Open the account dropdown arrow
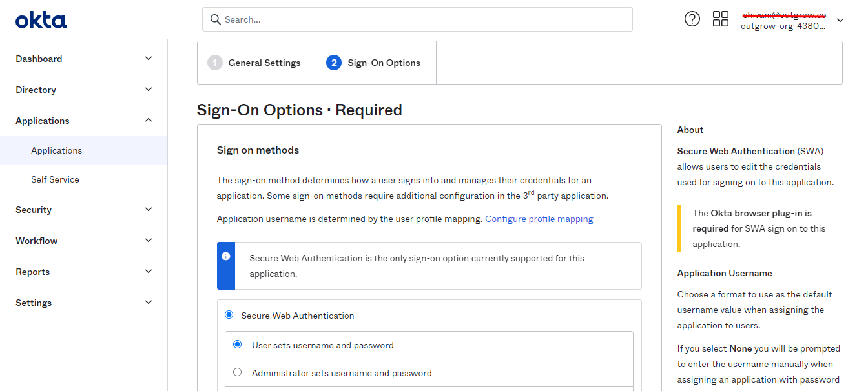Viewport: 868px width, 391px height. 840,20
